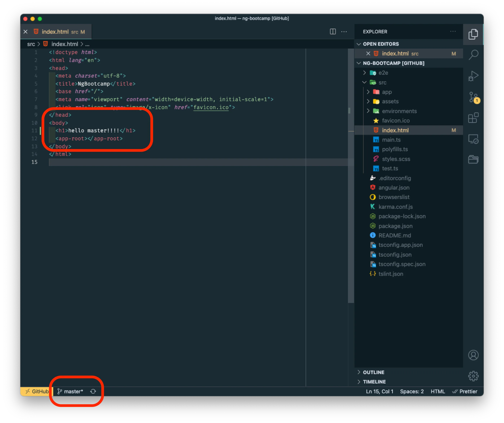Click the synchronize changes icon in status bar
The height and width of the screenshot is (423, 504).
point(93,391)
